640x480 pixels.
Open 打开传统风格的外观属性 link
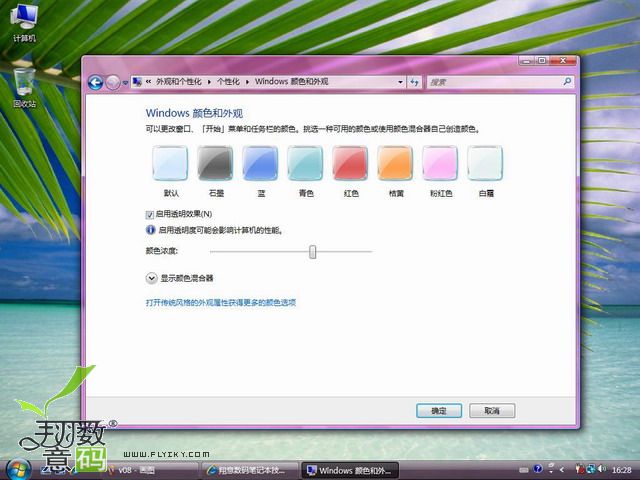[x=221, y=302]
